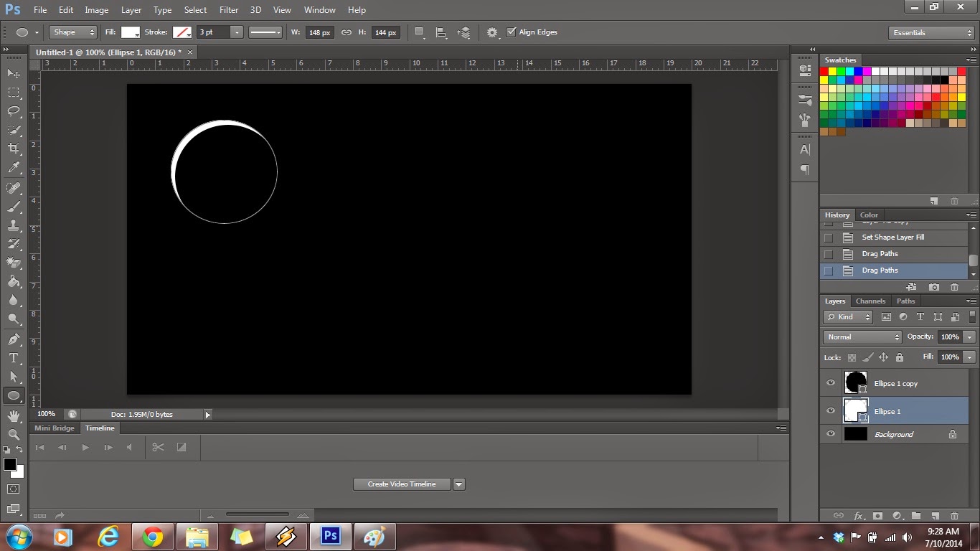Viewport: 980px width, 551px height.
Task: Click the shape width W field
Action: [319, 32]
